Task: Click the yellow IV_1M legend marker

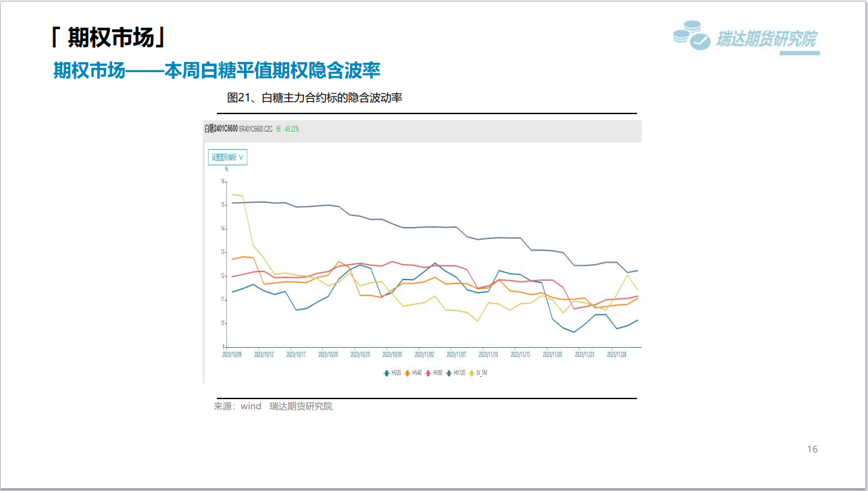Action: [x=471, y=372]
